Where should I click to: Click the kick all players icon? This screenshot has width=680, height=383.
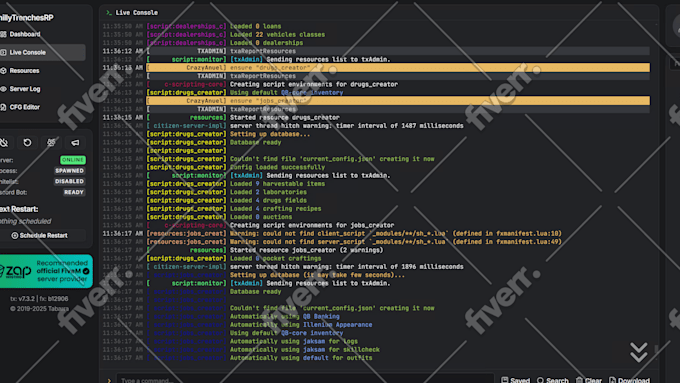point(51,143)
